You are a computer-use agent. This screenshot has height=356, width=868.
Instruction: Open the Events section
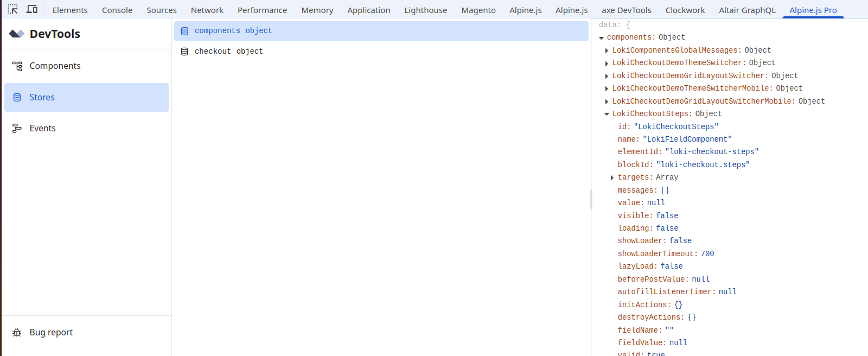click(x=87, y=129)
